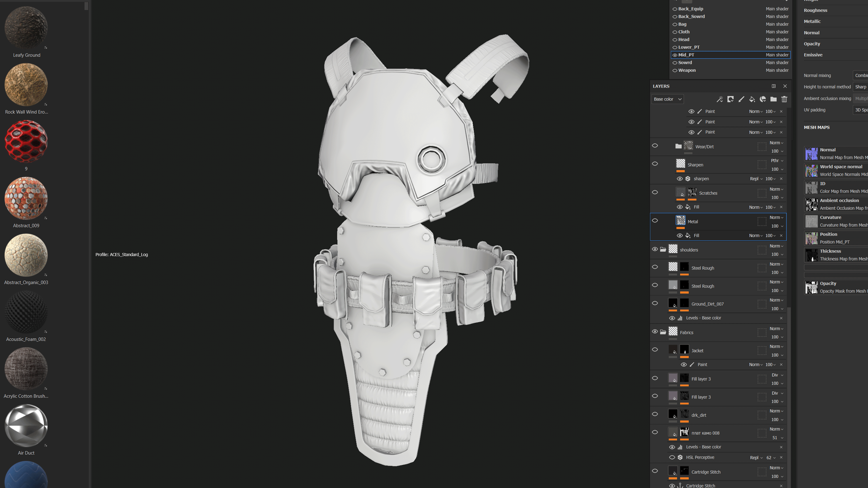
Task: Click the panel layout icon in the LAYERS header
Action: pos(774,86)
